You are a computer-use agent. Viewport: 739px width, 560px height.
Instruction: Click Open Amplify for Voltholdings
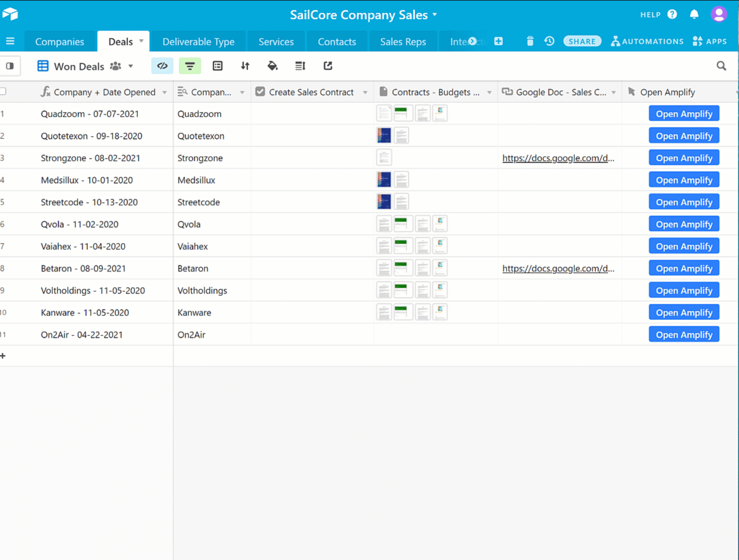coord(684,291)
